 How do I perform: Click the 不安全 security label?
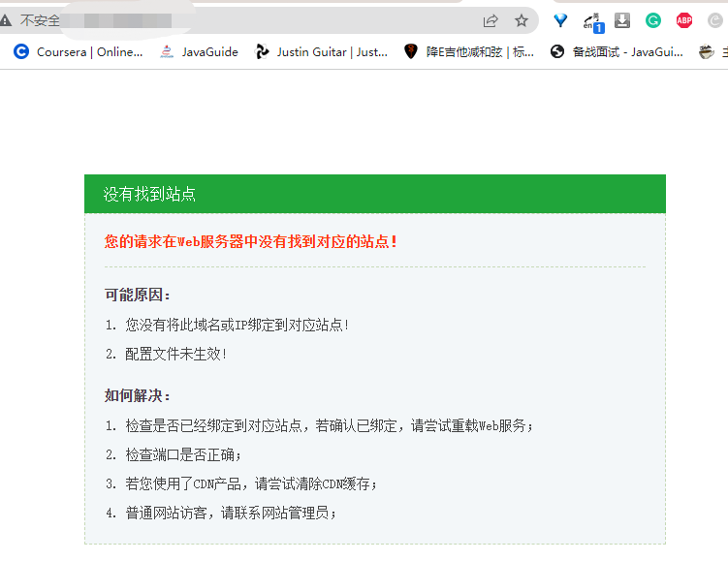pyautogui.click(x=40, y=20)
